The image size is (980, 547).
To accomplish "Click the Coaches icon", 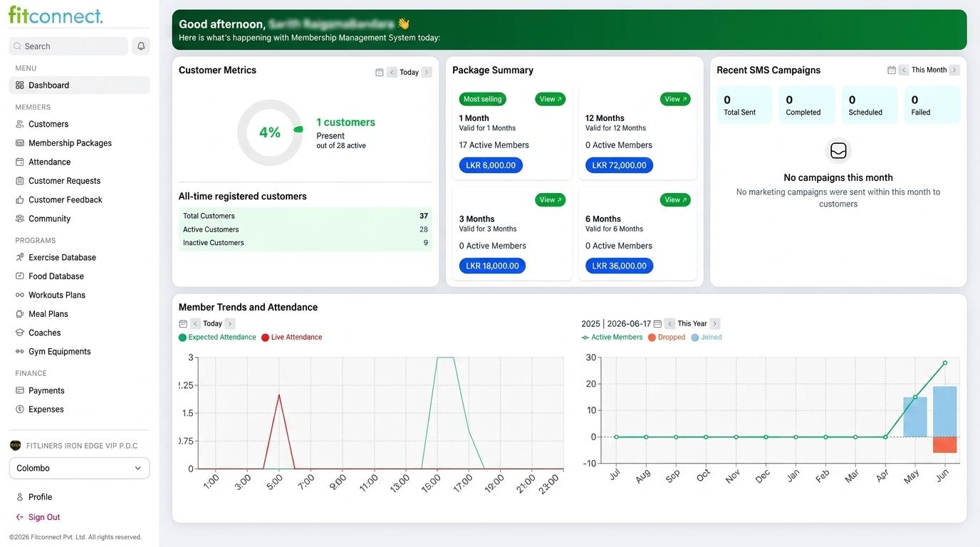I will (x=20, y=333).
